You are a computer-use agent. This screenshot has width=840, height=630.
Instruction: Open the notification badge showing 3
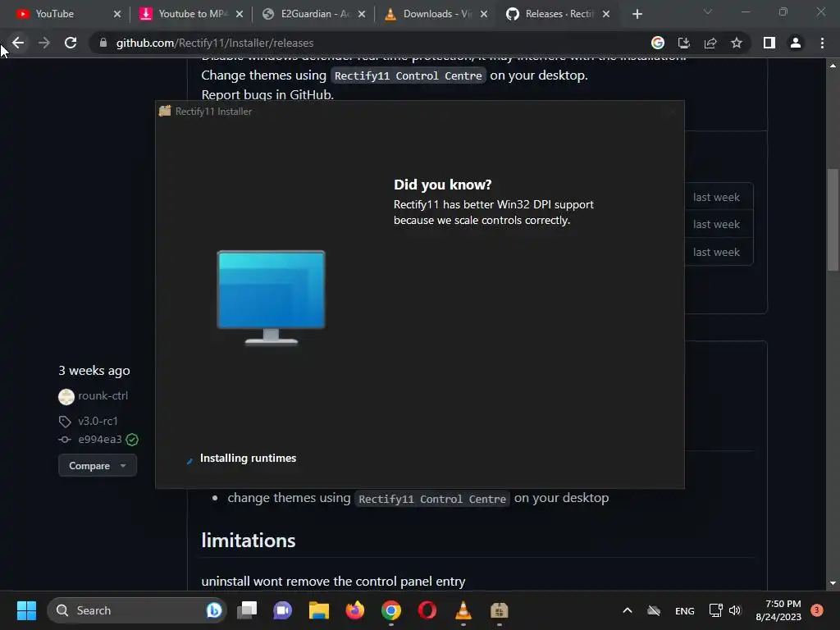pyautogui.click(x=817, y=610)
